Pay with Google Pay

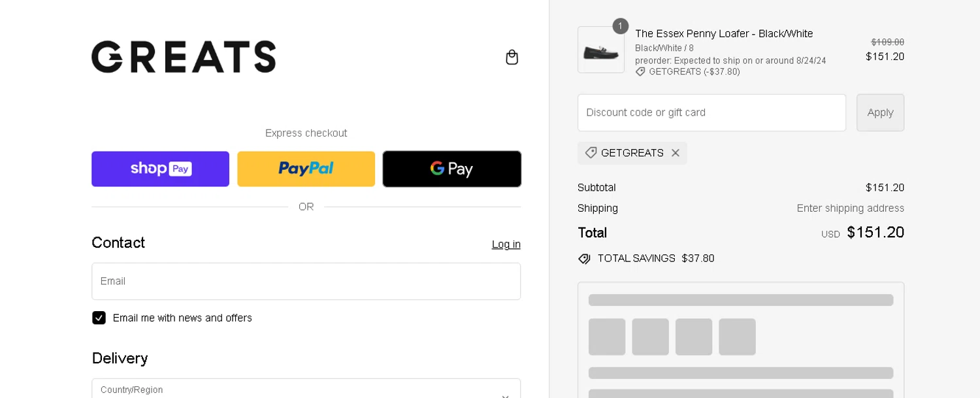coord(451,169)
